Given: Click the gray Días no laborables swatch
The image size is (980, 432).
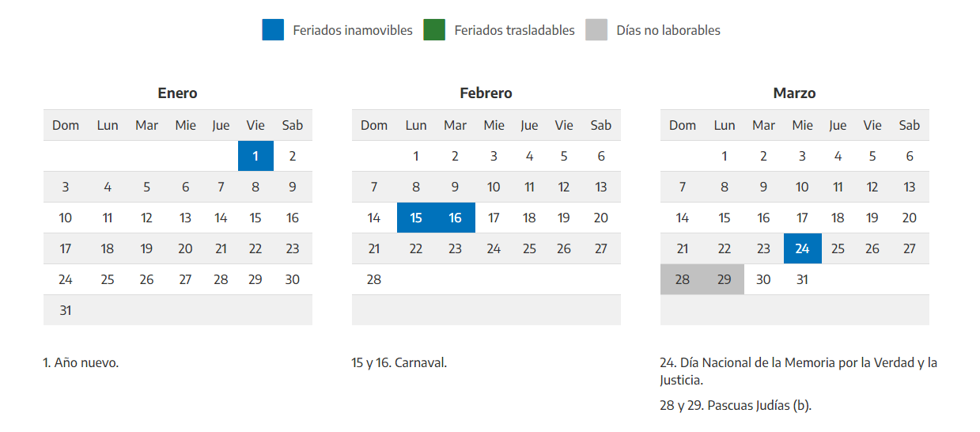Looking at the screenshot, I should point(596,30).
